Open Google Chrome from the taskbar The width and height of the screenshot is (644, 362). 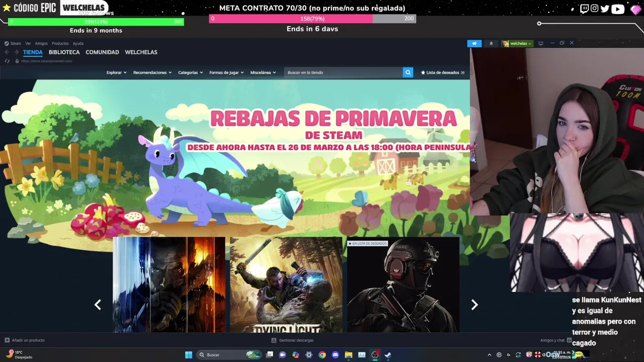click(322, 355)
